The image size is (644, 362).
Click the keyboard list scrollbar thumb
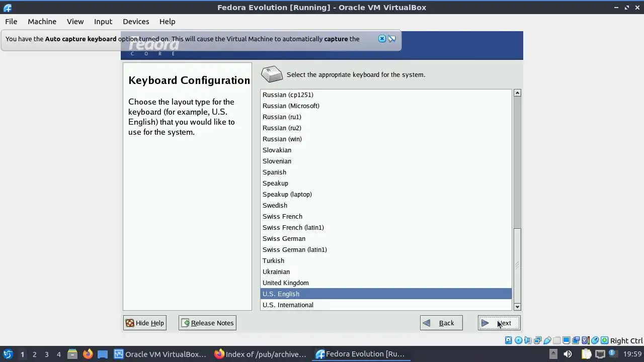(x=517, y=265)
